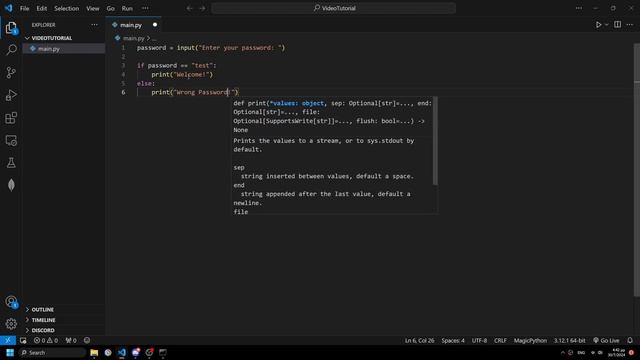Click line 4 print("Welcome!")
Viewport: 640px width, 360px height.
[182, 74]
